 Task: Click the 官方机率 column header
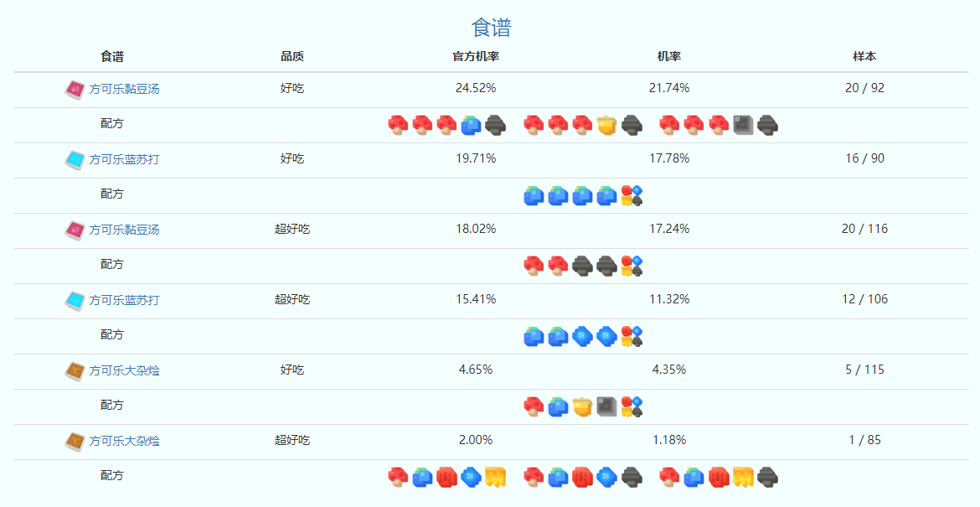[x=475, y=57]
